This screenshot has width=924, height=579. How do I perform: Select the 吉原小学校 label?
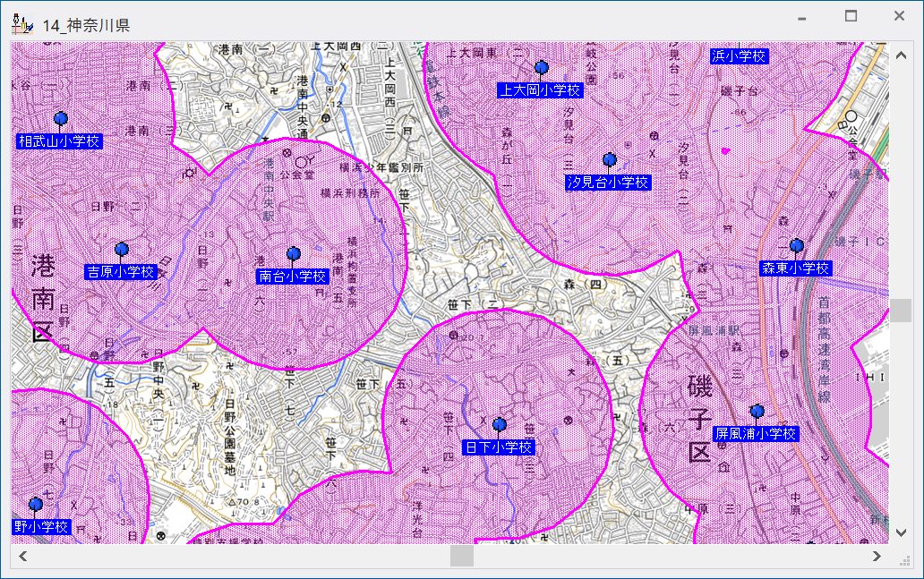point(121,271)
